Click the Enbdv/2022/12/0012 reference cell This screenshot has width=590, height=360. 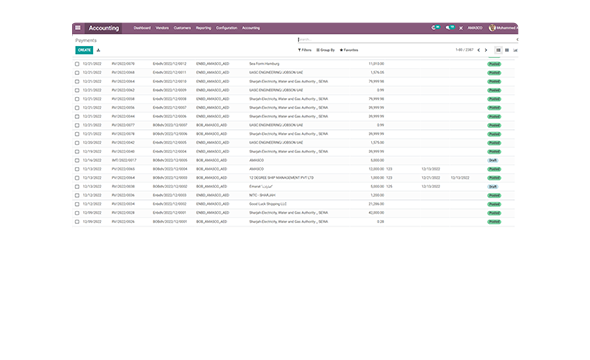click(169, 64)
